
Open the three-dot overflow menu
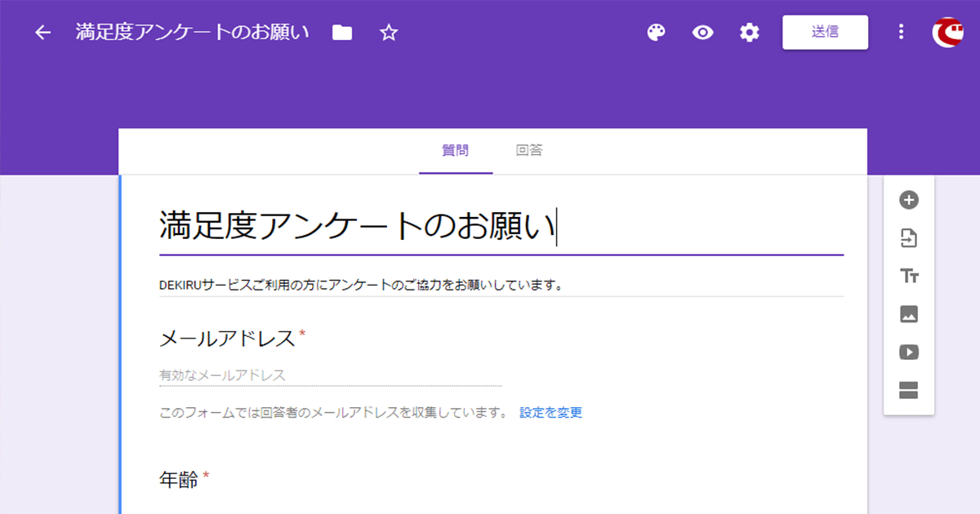[x=901, y=33]
